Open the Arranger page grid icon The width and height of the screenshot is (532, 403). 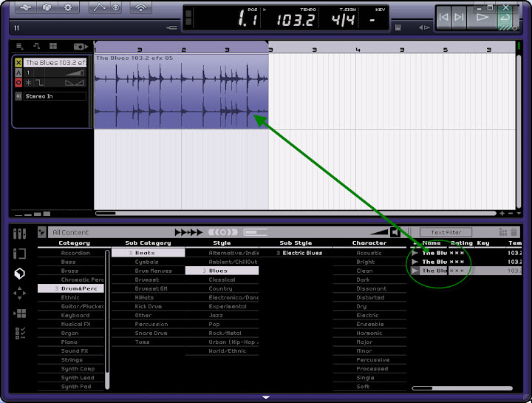pyautogui.click(x=20, y=313)
